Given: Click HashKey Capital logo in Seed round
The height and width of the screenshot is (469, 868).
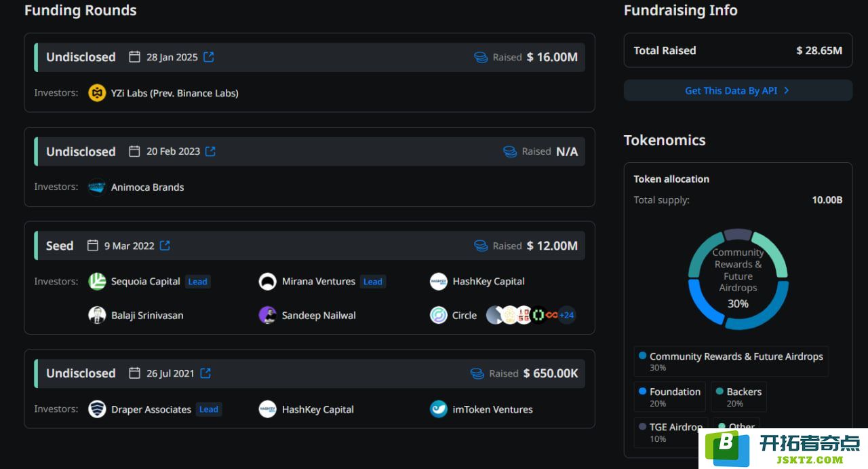Looking at the screenshot, I should pos(439,281).
